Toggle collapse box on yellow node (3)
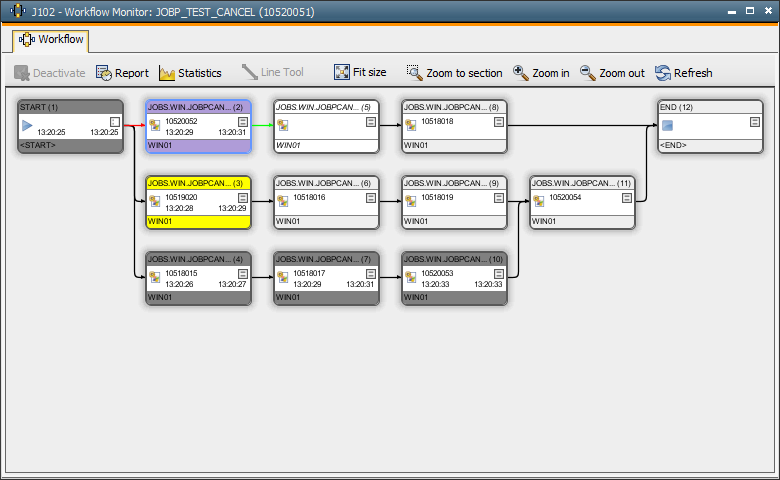 tap(243, 198)
